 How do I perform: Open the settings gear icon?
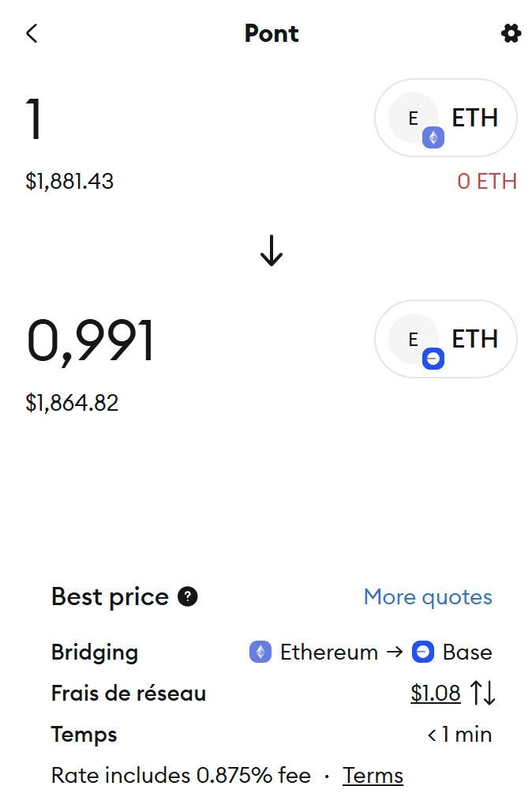pos(511,33)
